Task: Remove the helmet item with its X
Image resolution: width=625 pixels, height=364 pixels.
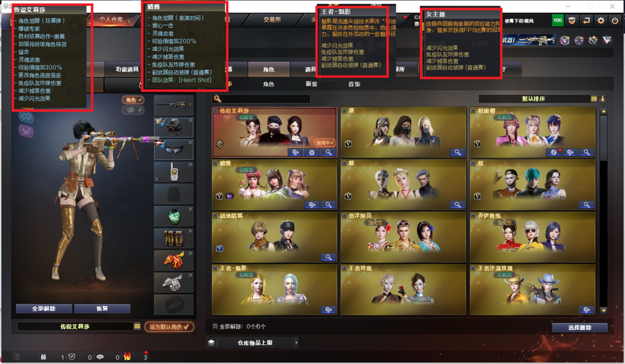Action: [x=190, y=120]
